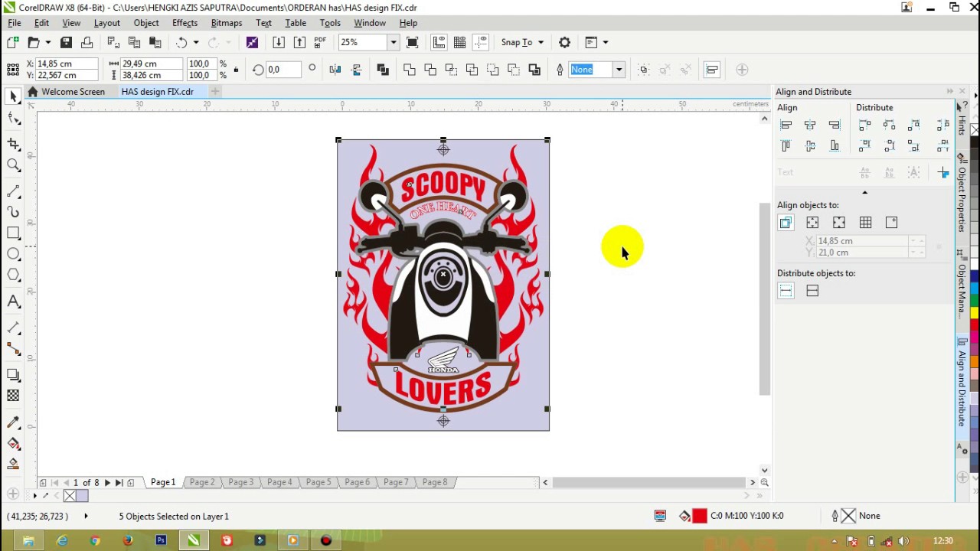Expand the Undo history dropdown arrow
Viewport: 980px width, 551px height.
196,43
